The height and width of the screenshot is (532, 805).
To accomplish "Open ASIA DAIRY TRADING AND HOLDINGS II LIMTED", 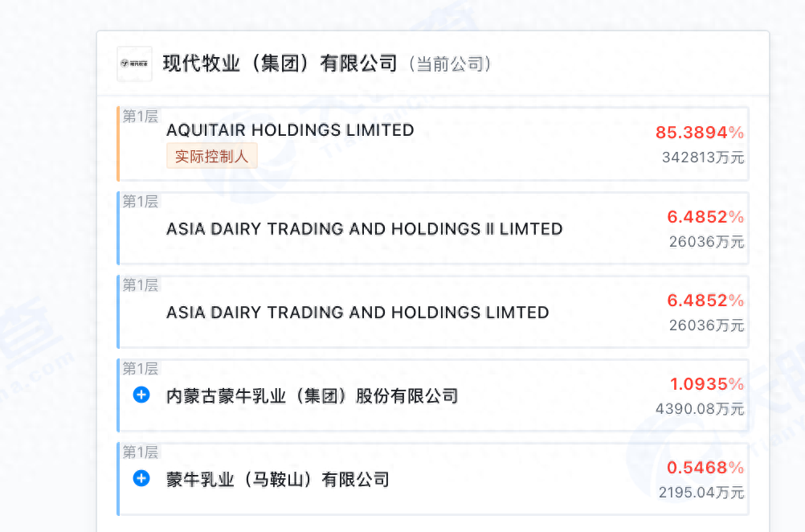I will pyautogui.click(x=364, y=229).
